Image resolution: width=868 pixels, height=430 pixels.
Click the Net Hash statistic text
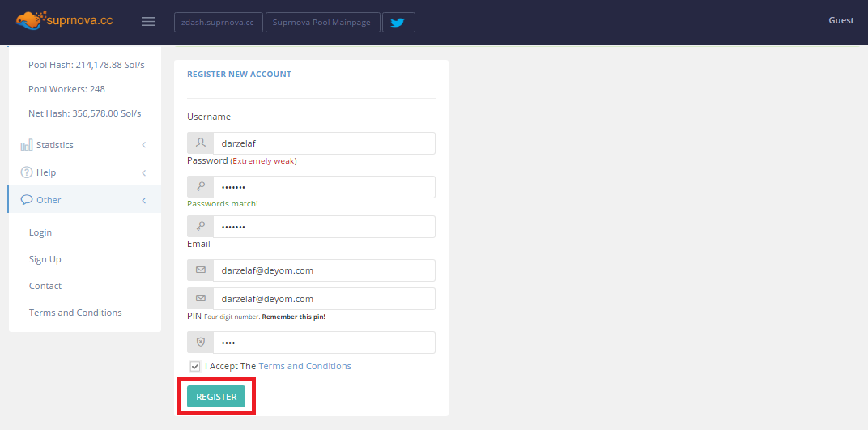coord(85,113)
